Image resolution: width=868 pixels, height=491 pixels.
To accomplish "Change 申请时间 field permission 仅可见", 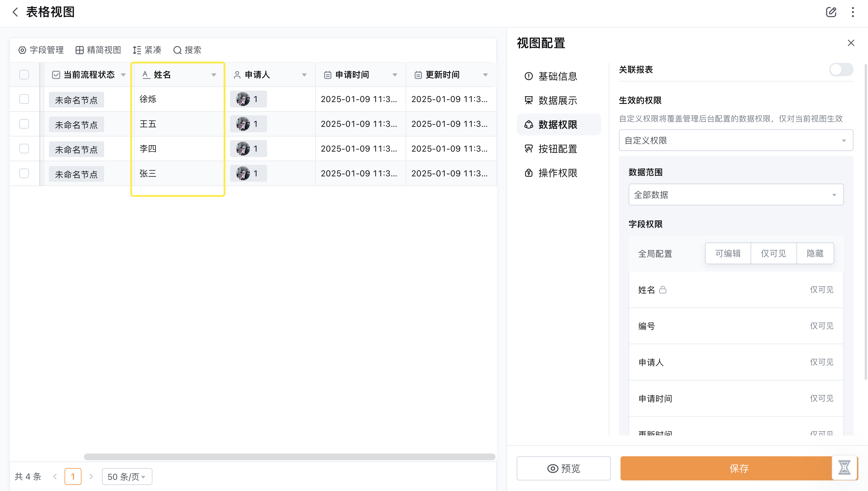I will pyautogui.click(x=822, y=398).
